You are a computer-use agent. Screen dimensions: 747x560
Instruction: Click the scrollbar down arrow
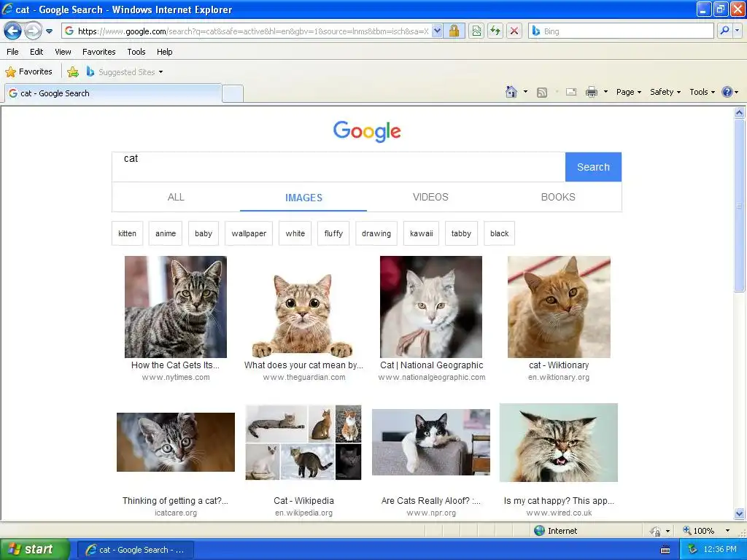click(740, 513)
